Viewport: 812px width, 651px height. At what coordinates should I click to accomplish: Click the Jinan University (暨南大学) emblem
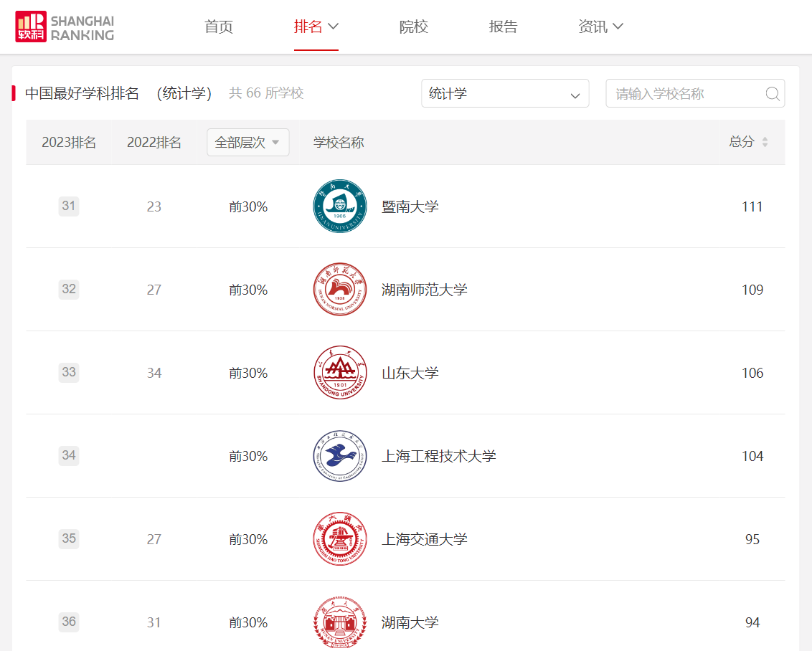click(340, 206)
